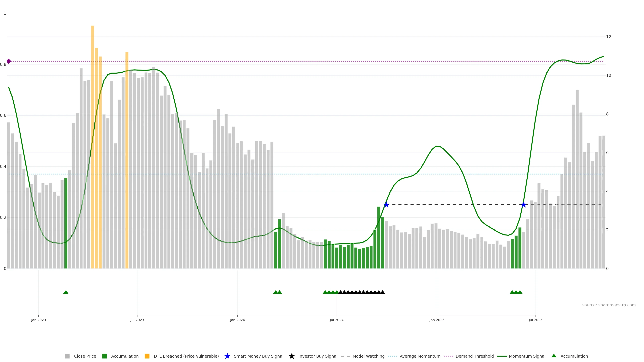Click the Close Price legend swatch
This screenshot has width=644, height=362.
point(67,356)
